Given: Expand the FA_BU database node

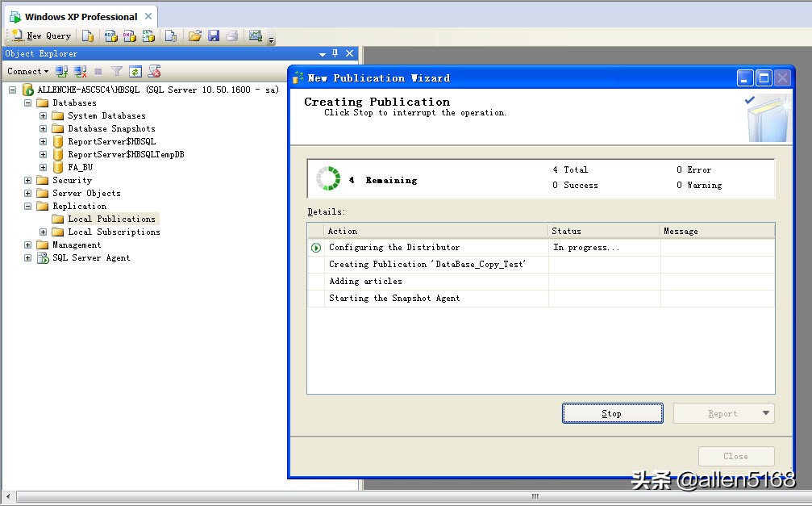Looking at the screenshot, I should 44,168.
